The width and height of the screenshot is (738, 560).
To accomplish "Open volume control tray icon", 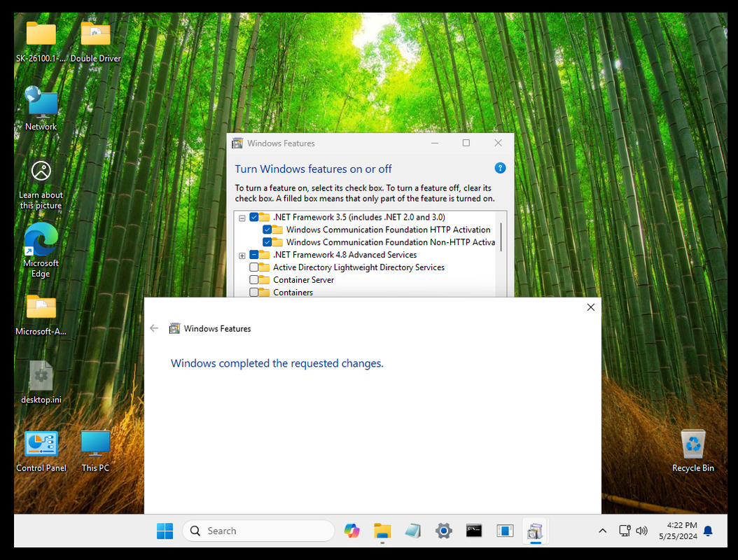I will pos(641,531).
